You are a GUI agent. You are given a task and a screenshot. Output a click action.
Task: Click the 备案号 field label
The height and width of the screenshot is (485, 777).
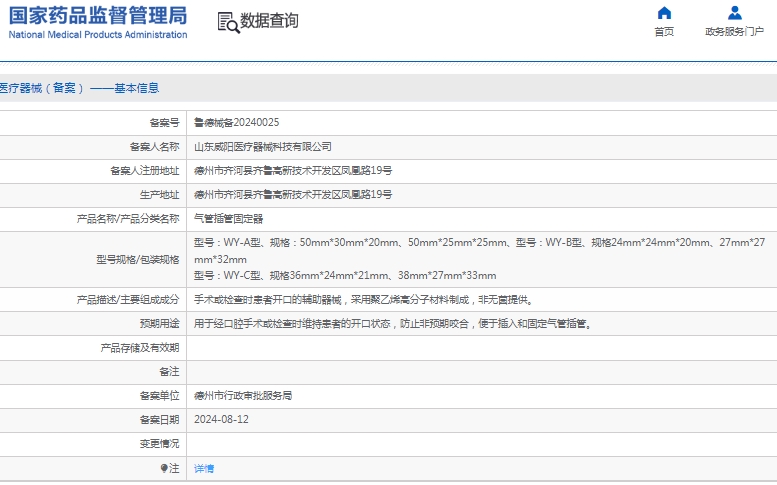click(165, 122)
